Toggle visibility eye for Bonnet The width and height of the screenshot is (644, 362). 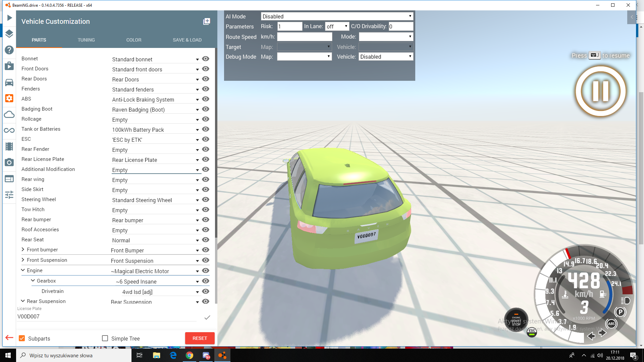pyautogui.click(x=206, y=59)
